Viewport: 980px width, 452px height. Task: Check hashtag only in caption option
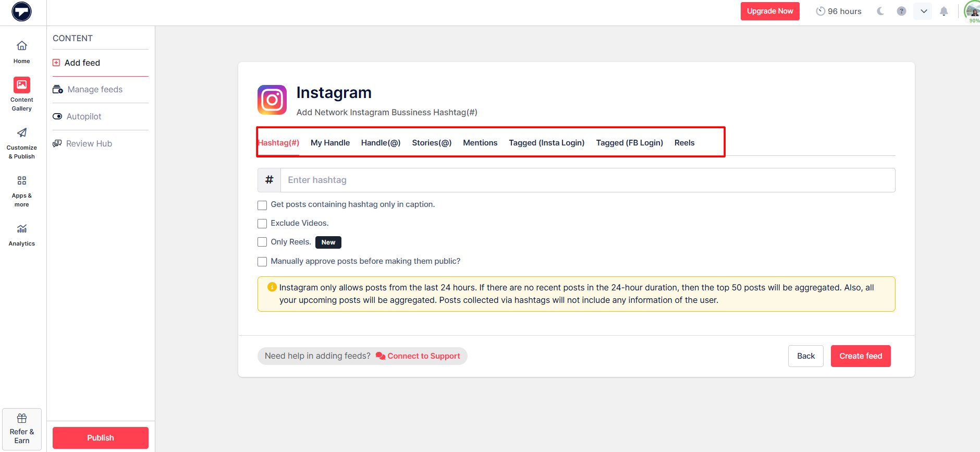point(262,205)
